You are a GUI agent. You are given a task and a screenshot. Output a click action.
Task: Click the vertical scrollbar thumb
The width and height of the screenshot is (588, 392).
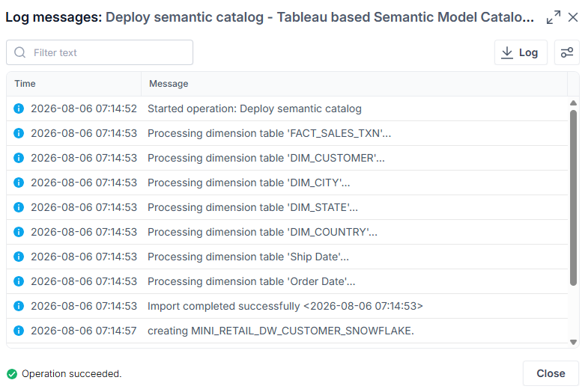tap(573, 197)
